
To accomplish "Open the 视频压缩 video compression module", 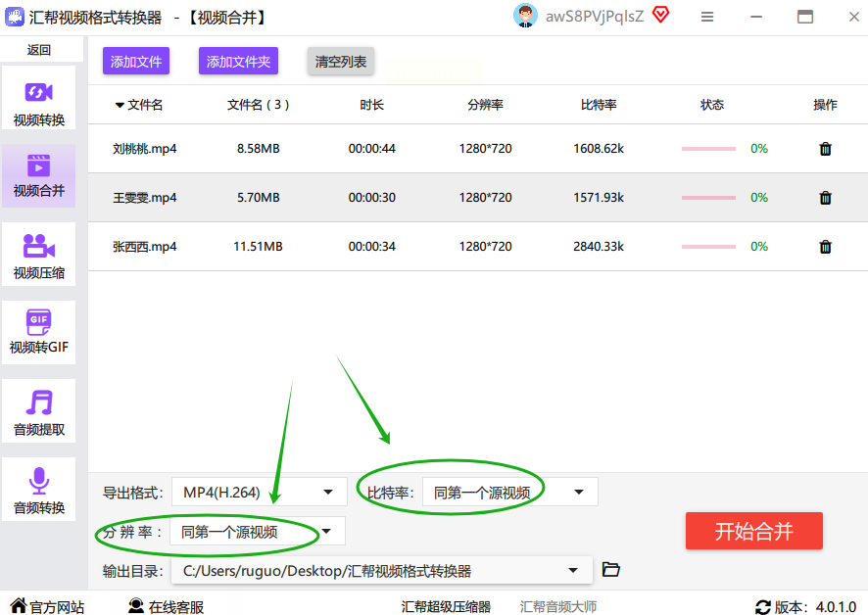I will (x=39, y=254).
